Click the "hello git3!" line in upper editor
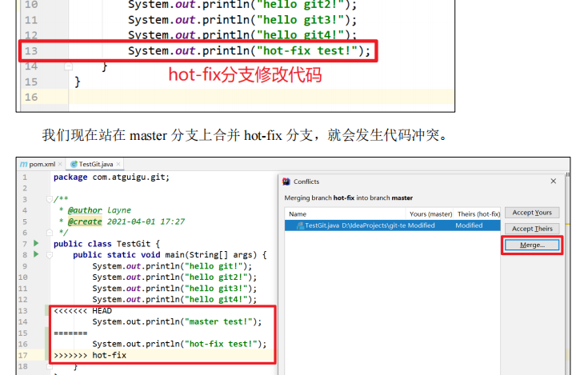This screenshot has height=375, width=588. click(242, 19)
